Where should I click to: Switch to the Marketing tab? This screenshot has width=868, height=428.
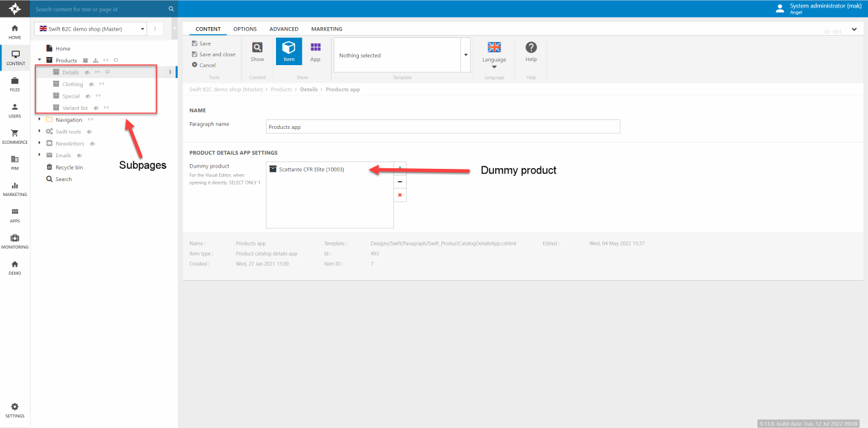point(326,29)
